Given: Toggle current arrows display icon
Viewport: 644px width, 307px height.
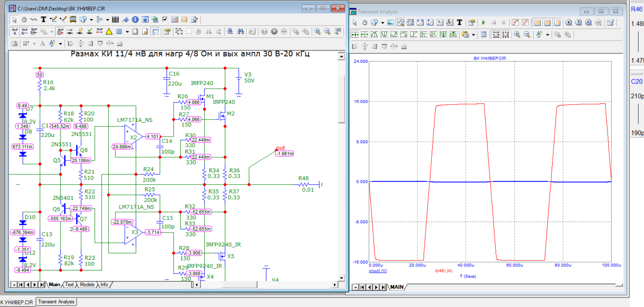Looking at the screenshot, I should (70, 32).
